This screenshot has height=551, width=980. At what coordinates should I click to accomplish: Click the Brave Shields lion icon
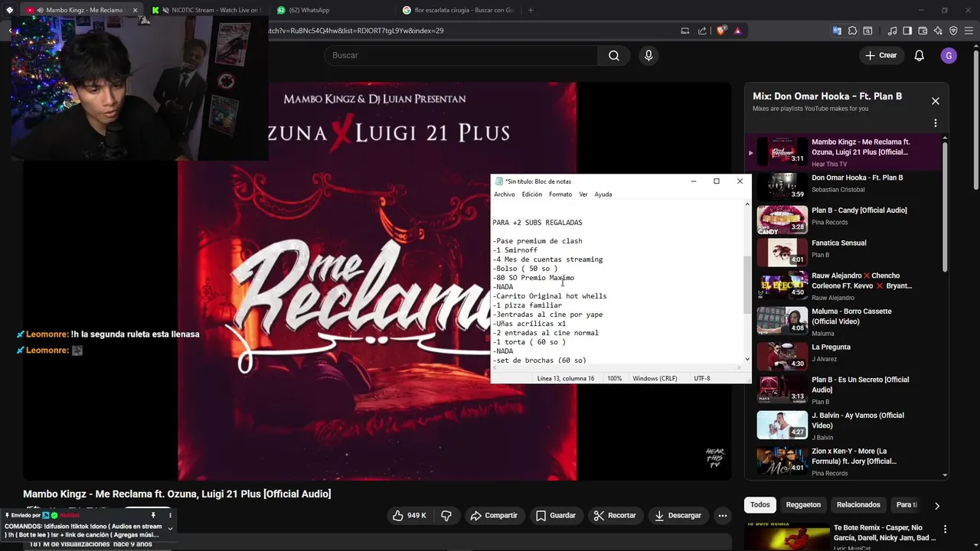(720, 31)
